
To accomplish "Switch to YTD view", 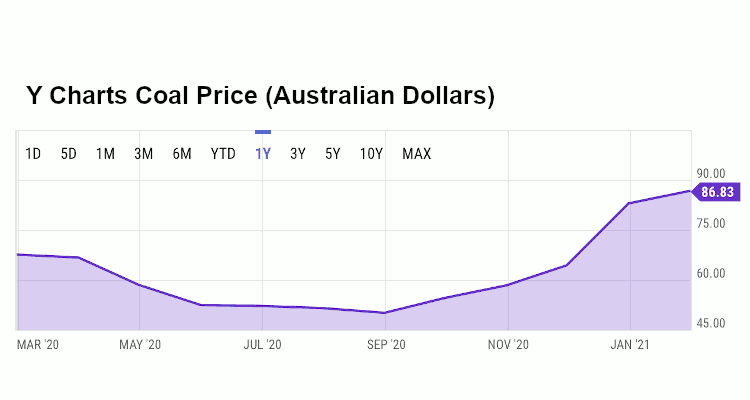I will (223, 154).
